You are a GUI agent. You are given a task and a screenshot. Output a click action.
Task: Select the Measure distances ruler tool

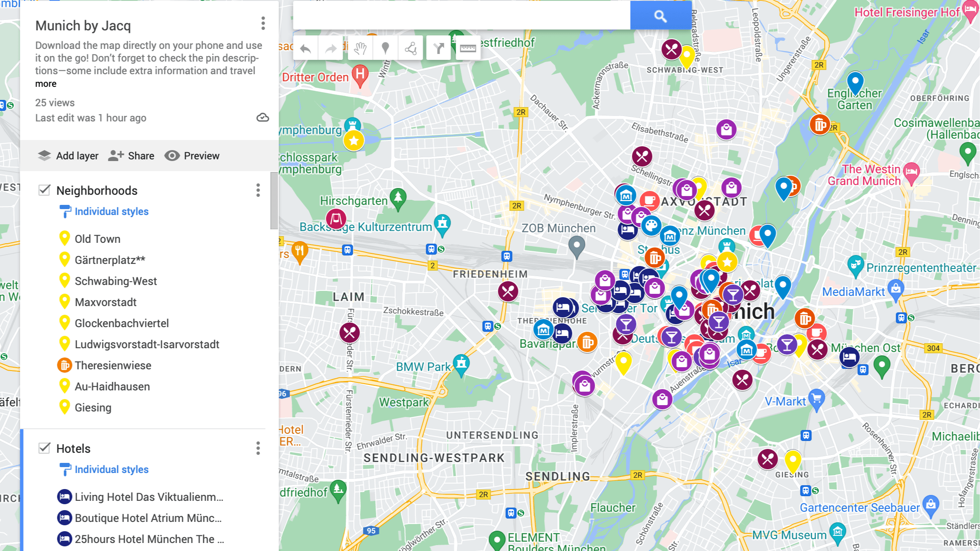coord(467,49)
